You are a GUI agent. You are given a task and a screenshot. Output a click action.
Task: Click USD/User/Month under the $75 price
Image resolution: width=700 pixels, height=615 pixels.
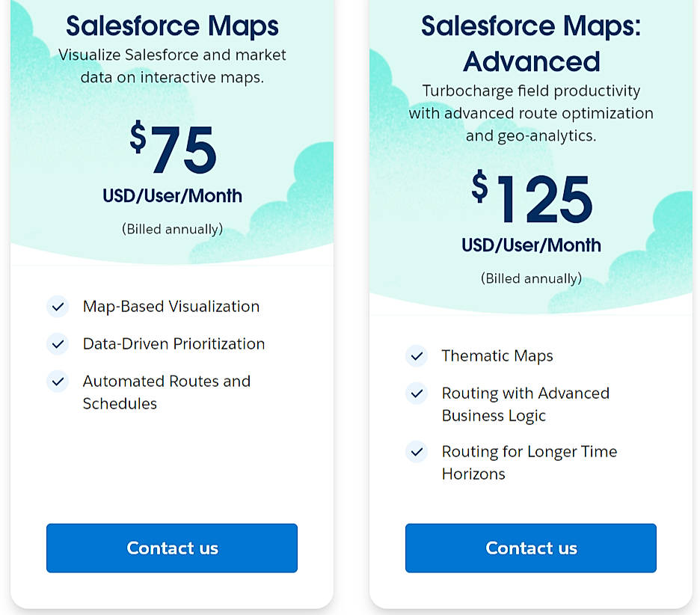click(171, 197)
